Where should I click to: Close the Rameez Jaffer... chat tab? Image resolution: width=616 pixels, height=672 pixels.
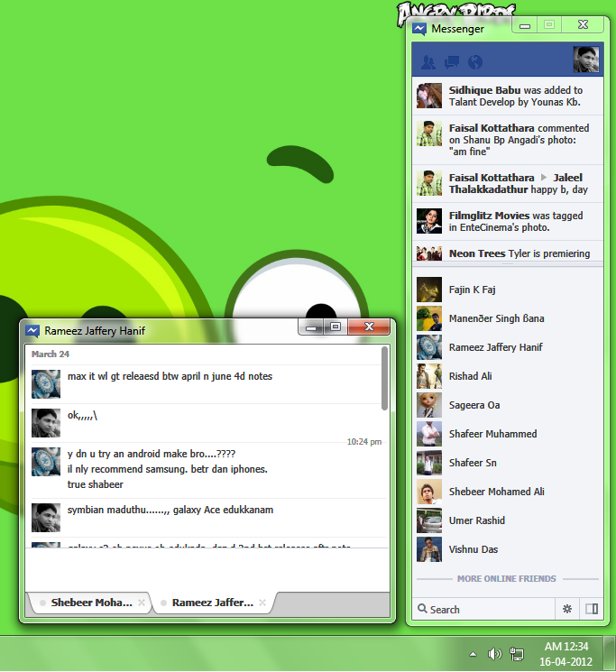[262, 603]
